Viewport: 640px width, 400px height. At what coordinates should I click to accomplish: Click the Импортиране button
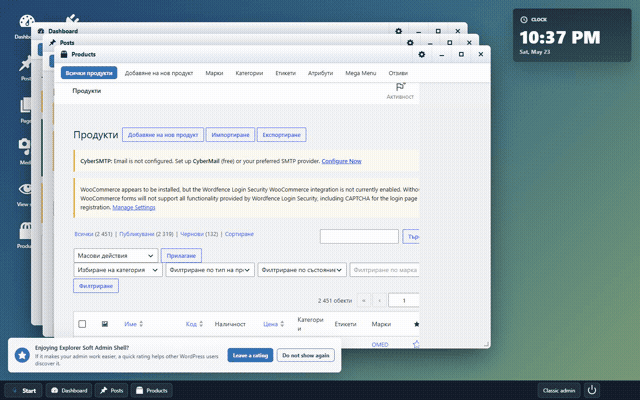click(x=230, y=135)
